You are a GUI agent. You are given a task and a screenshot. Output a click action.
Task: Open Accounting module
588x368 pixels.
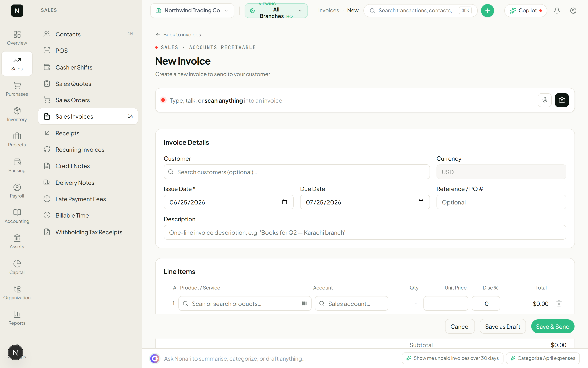17,216
